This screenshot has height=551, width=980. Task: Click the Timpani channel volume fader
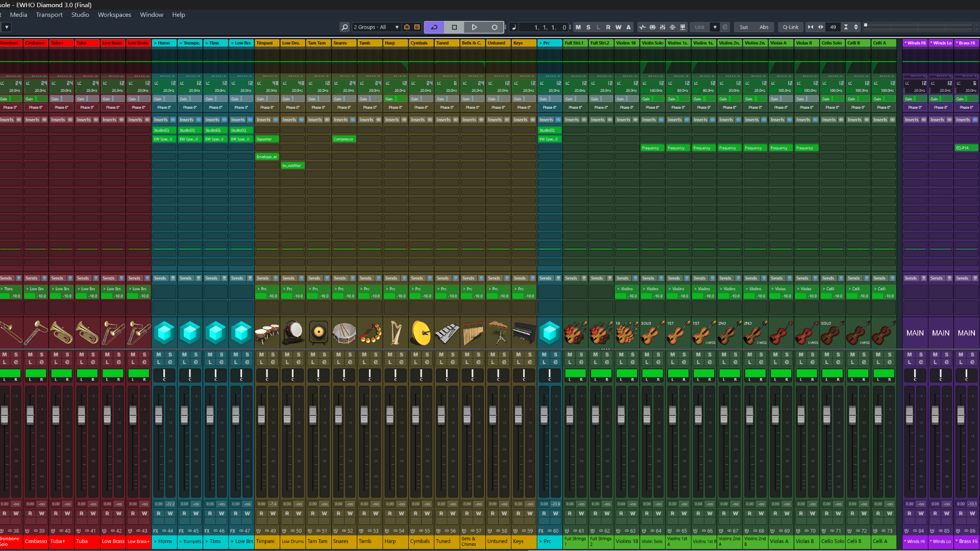(x=261, y=414)
